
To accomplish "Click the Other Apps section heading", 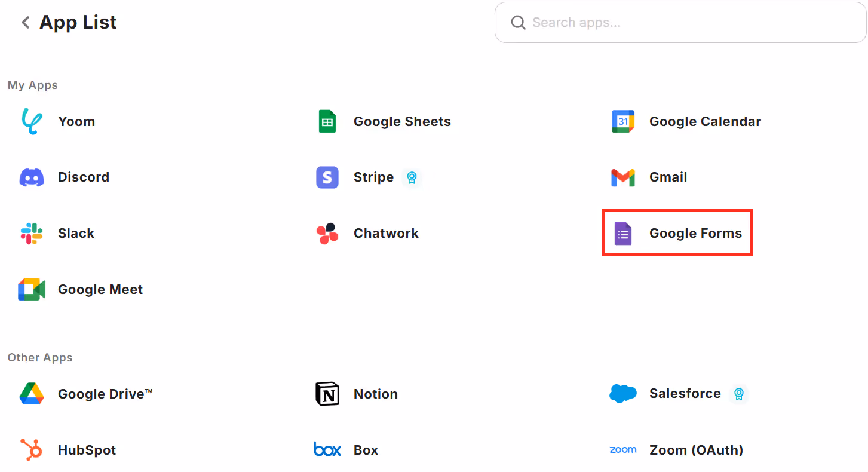I will (x=40, y=357).
